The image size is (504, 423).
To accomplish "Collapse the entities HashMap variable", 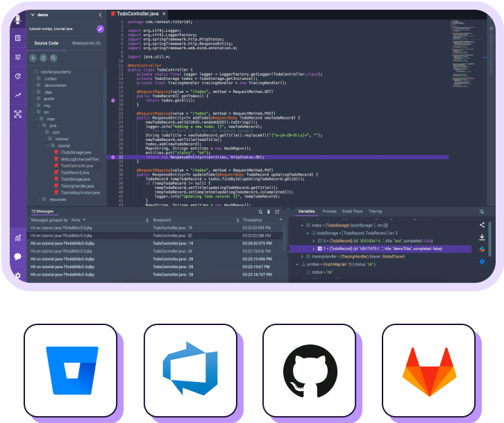I will click(296, 265).
